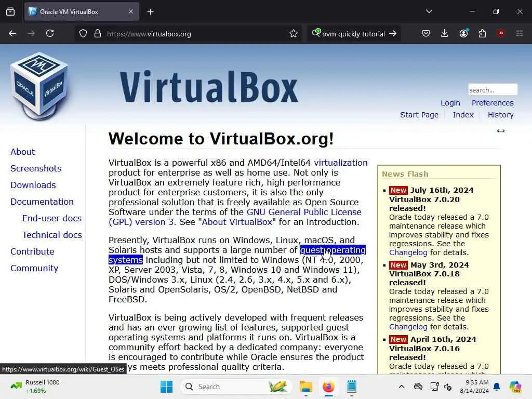
Task: Bookmark this page with the star icon
Action: [294, 33]
